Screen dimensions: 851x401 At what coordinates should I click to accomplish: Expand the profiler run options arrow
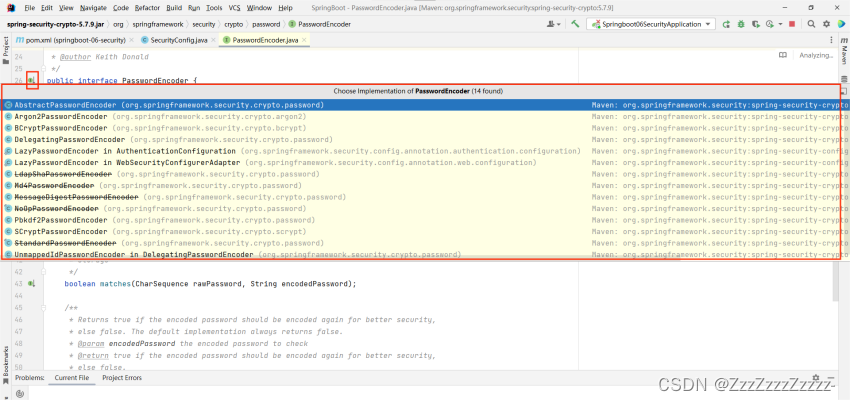780,24
